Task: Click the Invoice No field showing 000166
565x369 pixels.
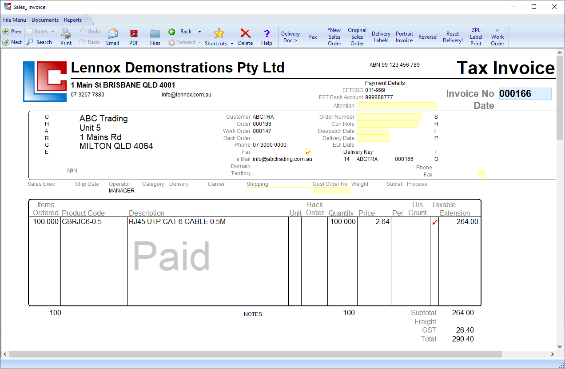Action: (525, 94)
